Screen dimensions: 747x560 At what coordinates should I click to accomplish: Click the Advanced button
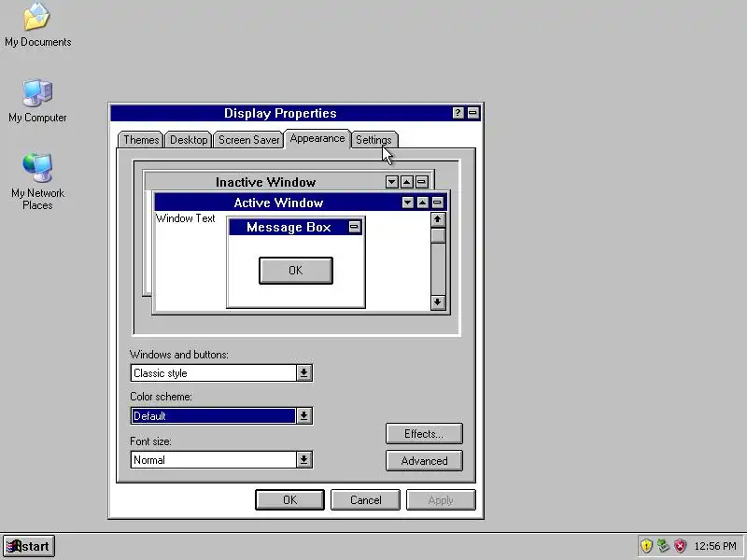click(424, 461)
